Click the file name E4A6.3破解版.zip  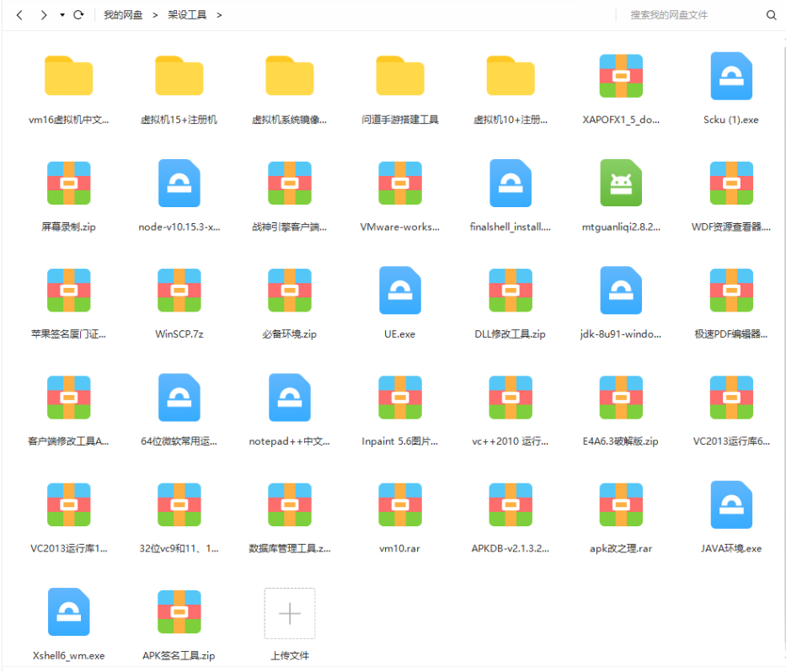click(x=621, y=441)
